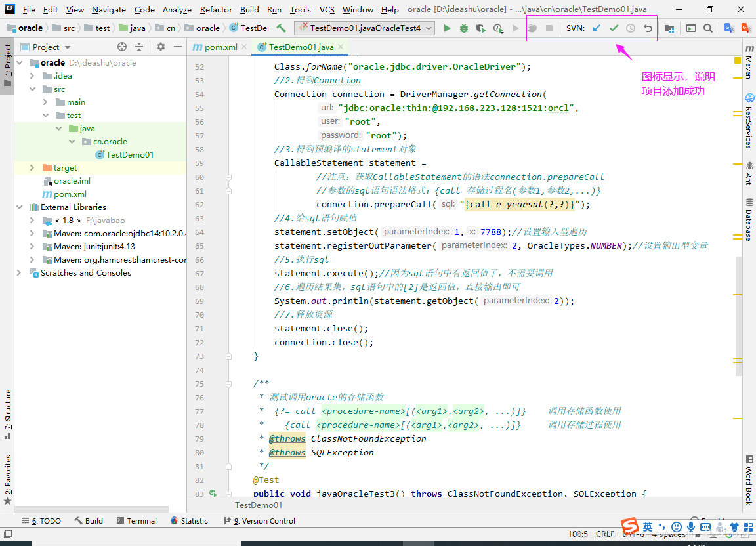
Task: Click the blue Translate plugin icon
Action: 730,28
